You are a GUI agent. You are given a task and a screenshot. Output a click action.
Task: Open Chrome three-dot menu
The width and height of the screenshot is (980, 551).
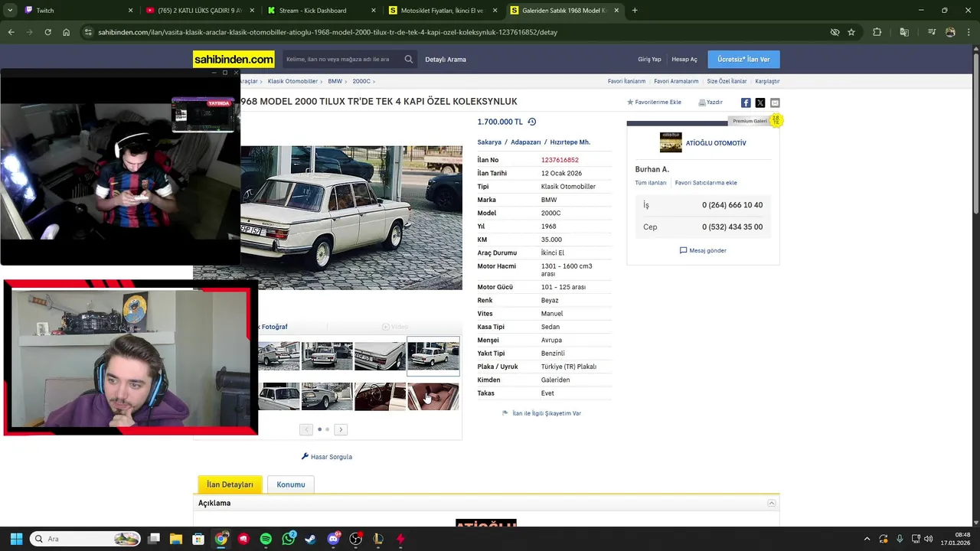969,32
